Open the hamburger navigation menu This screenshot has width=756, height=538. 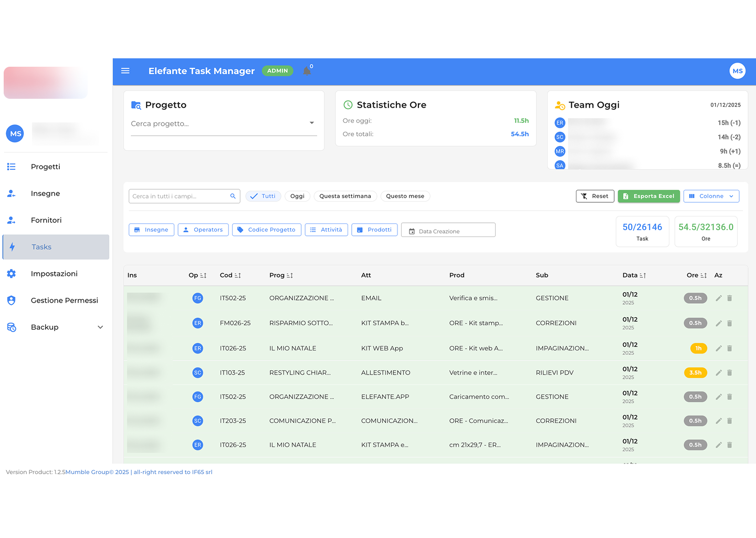tap(125, 71)
